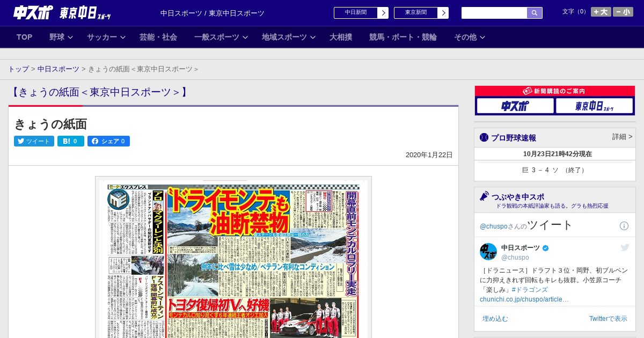Click the つぶやき中スポ megaphone icon
This screenshot has width=644, height=338.
(x=484, y=196)
